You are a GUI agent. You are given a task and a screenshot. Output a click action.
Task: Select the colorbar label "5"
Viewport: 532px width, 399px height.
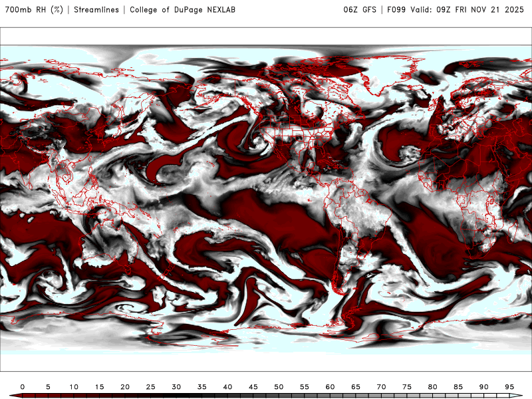(48, 387)
